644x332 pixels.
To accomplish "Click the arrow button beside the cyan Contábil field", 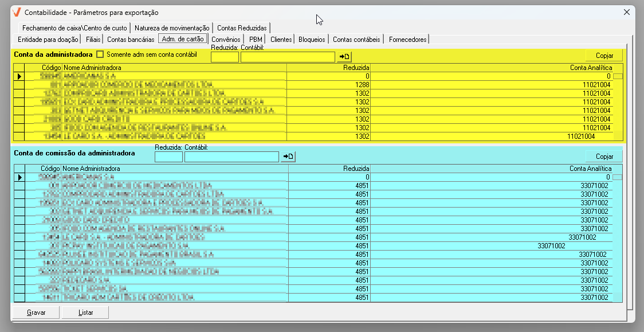I will pyautogui.click(x=288, y=157).
